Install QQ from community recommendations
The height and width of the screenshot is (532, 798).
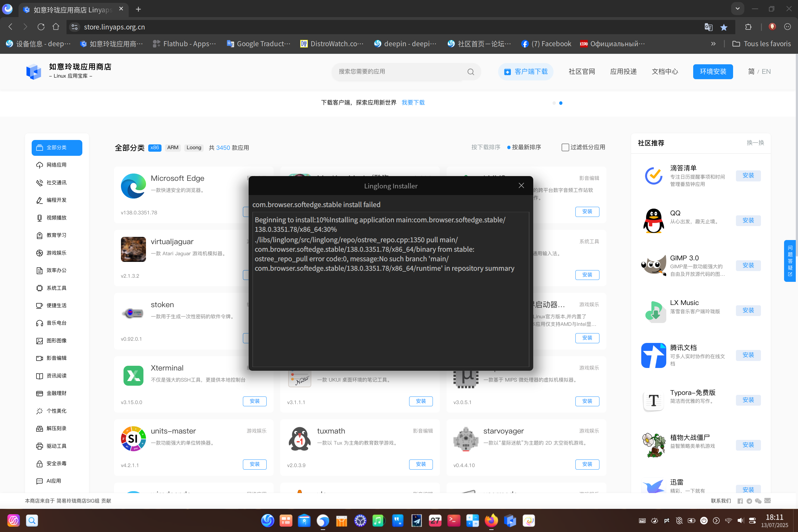(748, 220)
